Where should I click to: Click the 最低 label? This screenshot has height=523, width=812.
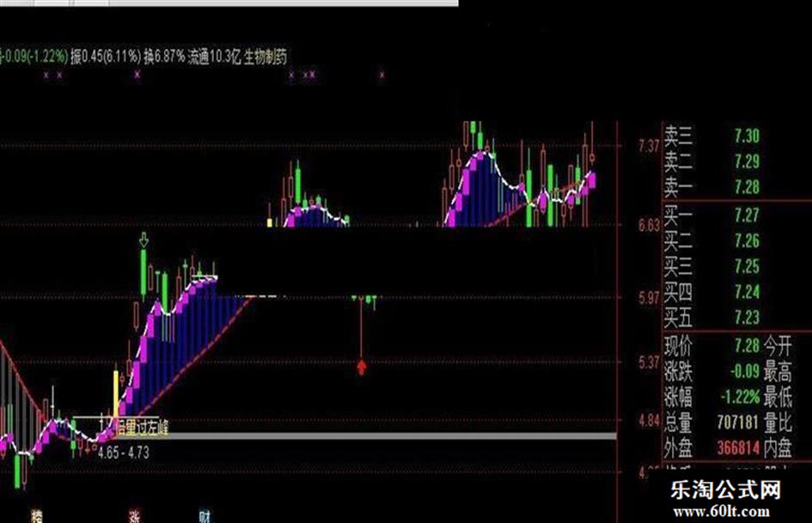tap(778, 397)
